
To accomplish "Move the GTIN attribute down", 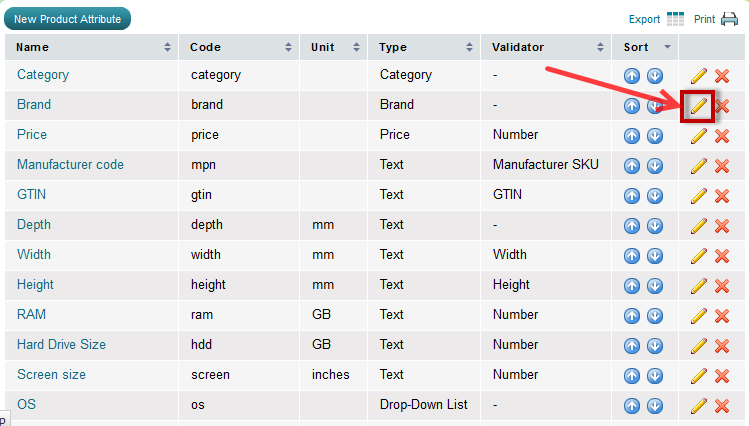I will coord(654,196).
